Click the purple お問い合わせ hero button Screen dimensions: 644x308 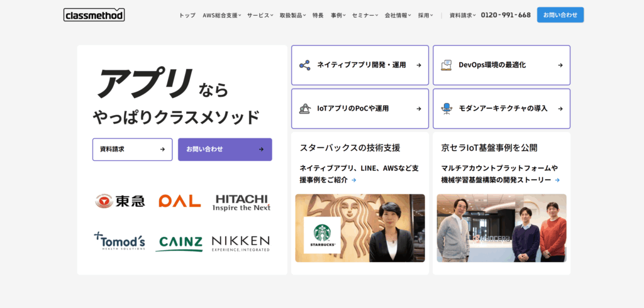pos(225,150)
